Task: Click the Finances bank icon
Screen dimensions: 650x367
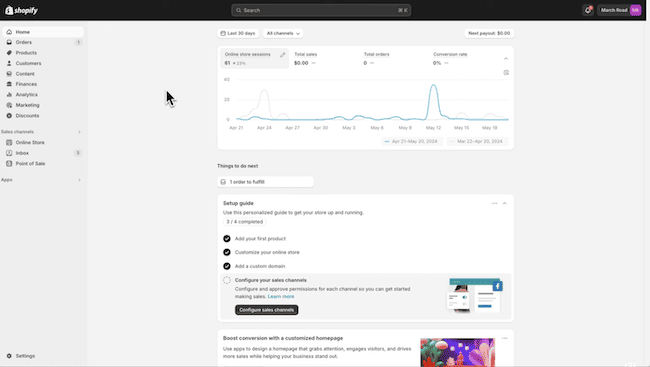Action: (x=9, y=84)
